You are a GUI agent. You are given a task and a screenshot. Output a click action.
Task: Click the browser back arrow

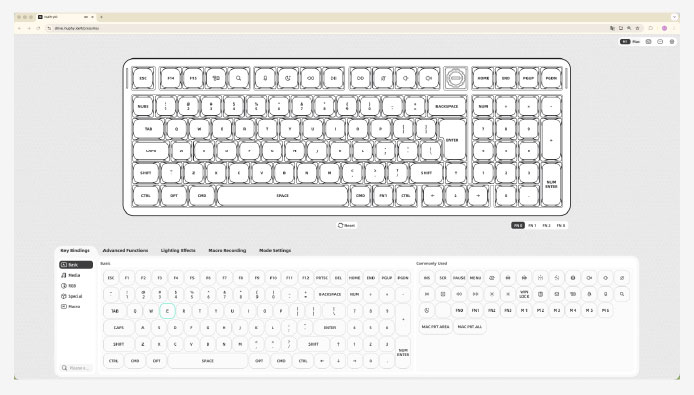(x=19, y=28)
